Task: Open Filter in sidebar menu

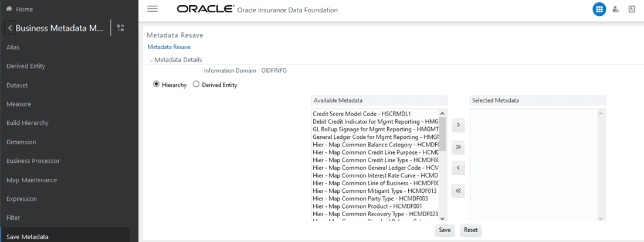Action: pyautogui.click(x=13, y=218)
